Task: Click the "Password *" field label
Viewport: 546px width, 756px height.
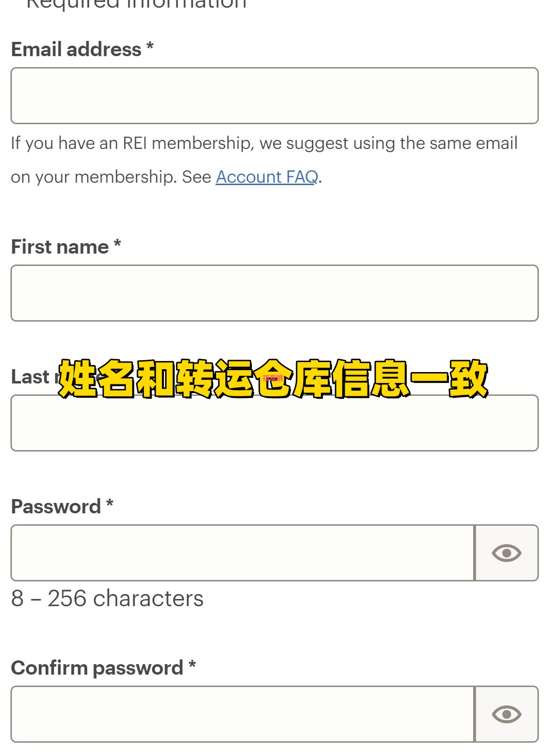Action: tap(62, 507)
